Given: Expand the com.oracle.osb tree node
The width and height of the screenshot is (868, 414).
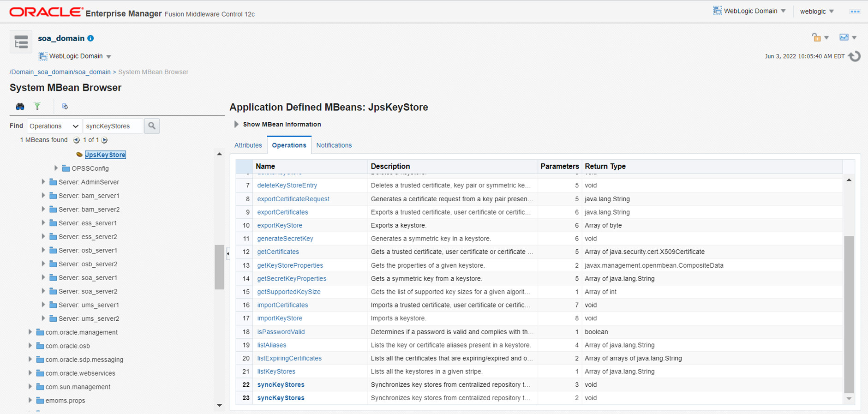Looking at the screenshot, I should coord(30,346).
